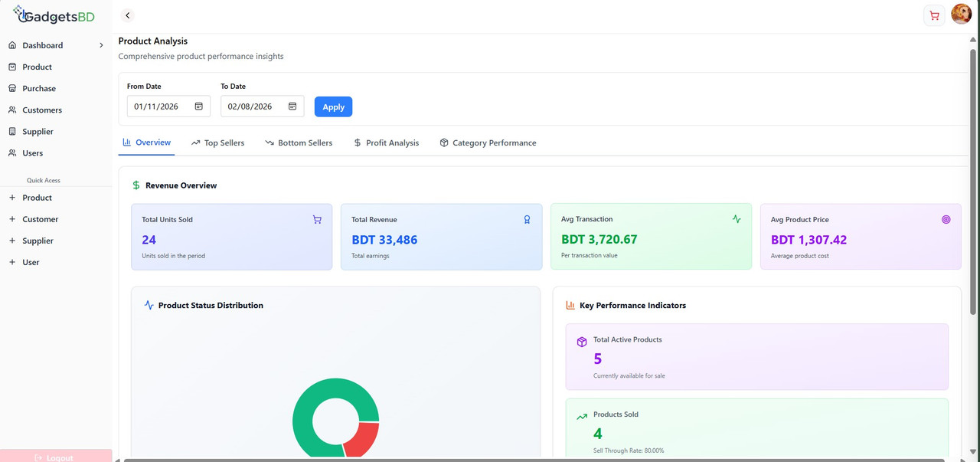
Task: Click the back arrow above Product Analysis
Action: [127, 15]
